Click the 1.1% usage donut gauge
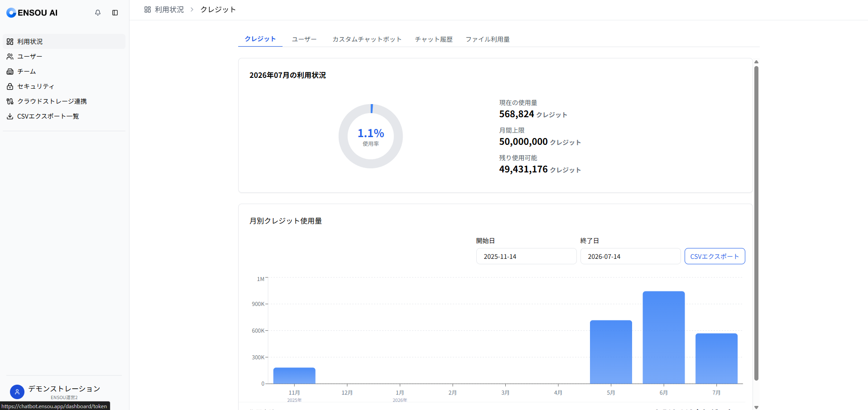 click(x=371, y=136)
